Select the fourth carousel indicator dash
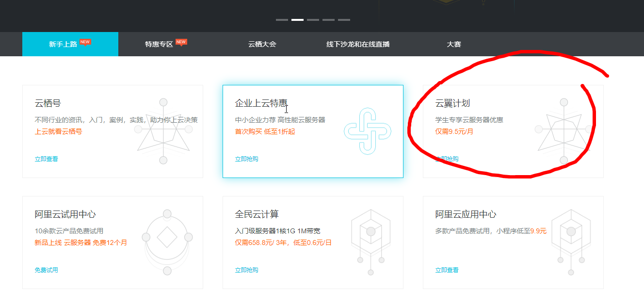 pyautogui.click(x=328, y=20)
